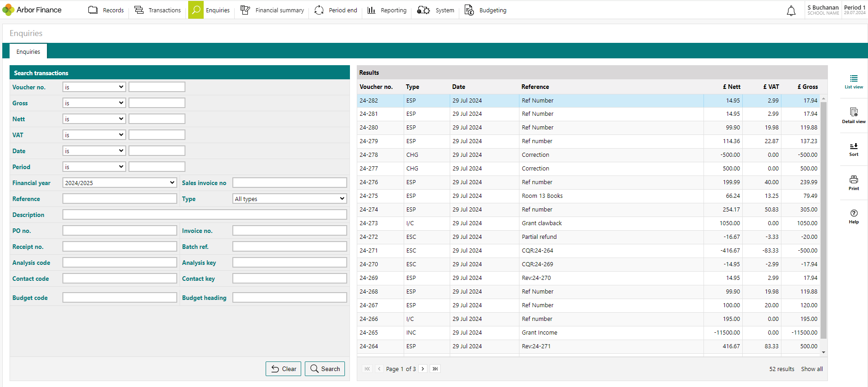The height and width of the screenshot is (387, 868).
Task: Switch to Detail view
Action: point(853,115)
